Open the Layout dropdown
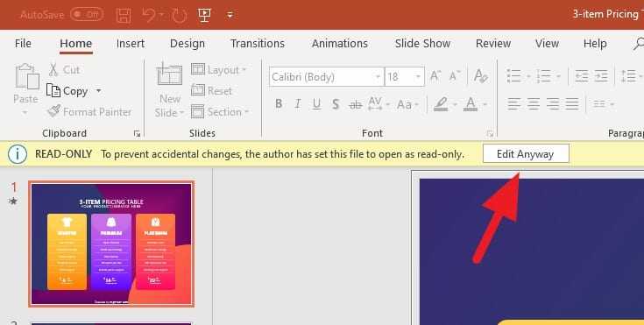This screenshot has width=644, height=325. [x=218, y=70]
